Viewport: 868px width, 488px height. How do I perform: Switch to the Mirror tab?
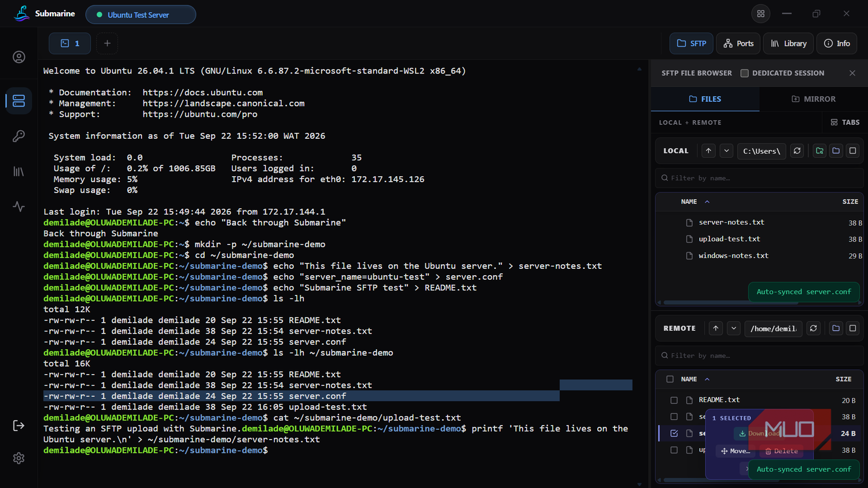(814, 99)
